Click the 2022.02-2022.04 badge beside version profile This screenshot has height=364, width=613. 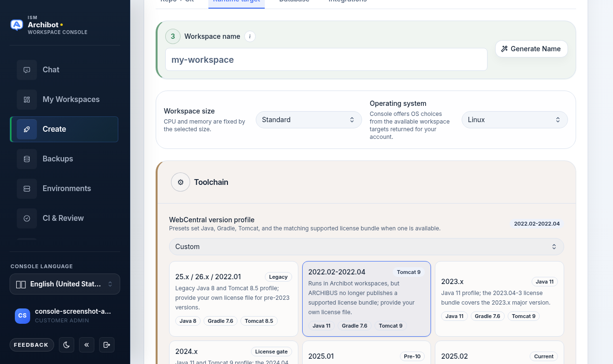pyautogui.click(x=537, y=224)
